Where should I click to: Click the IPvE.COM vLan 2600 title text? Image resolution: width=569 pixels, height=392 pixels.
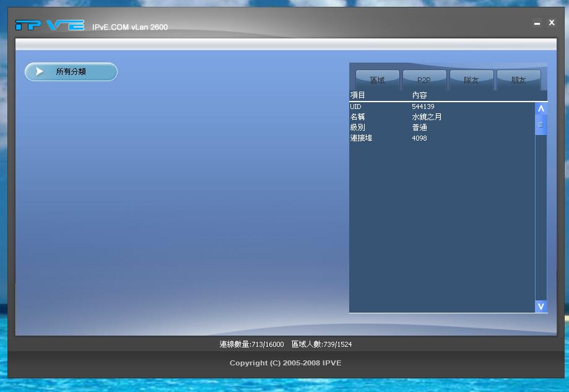click(x=130, y=27)
